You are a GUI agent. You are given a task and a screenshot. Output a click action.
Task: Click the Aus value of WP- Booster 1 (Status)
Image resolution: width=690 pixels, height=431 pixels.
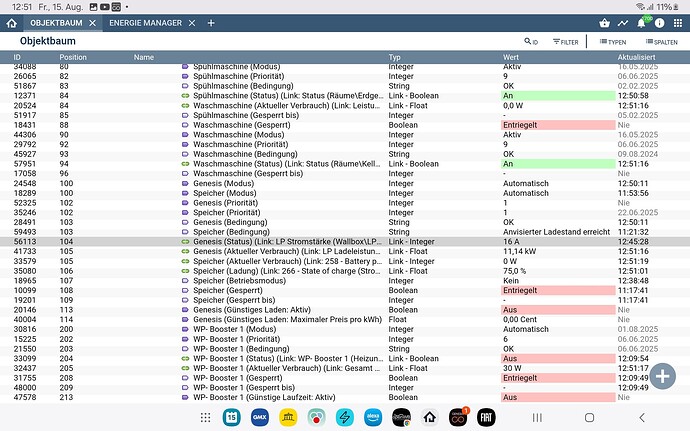(x=558, y=359)
